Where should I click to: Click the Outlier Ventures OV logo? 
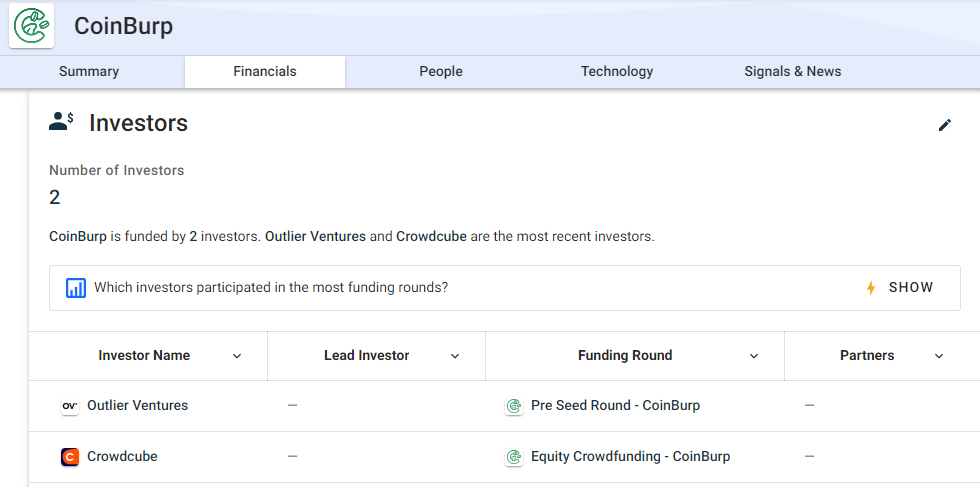pos(70,406)
